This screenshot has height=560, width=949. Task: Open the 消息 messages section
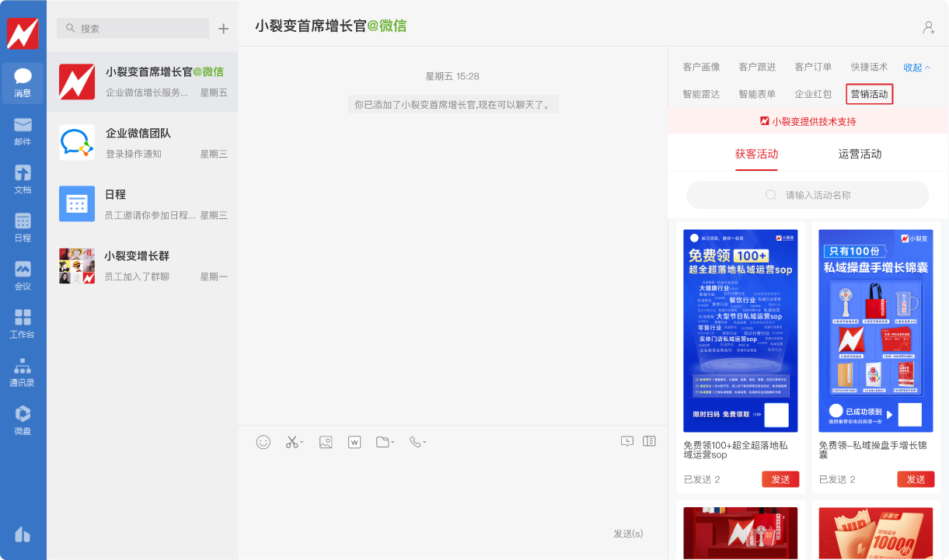(x=23, y=82)
